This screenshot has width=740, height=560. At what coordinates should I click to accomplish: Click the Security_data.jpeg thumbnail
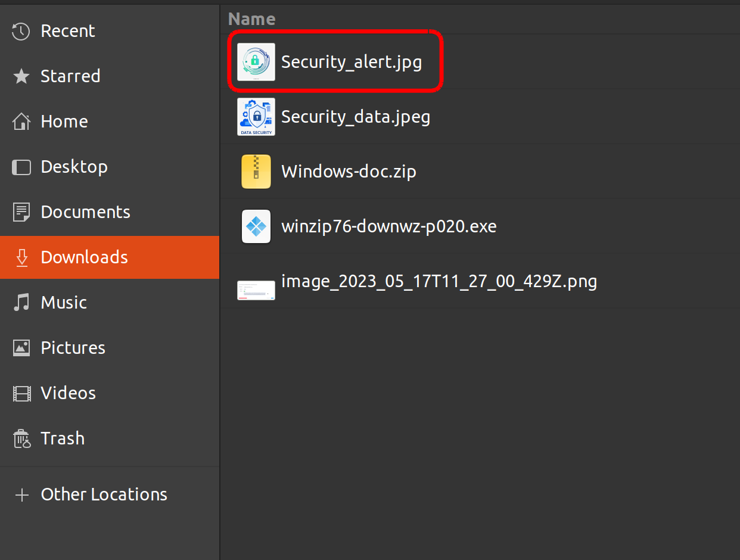click(x=256, y=117)
